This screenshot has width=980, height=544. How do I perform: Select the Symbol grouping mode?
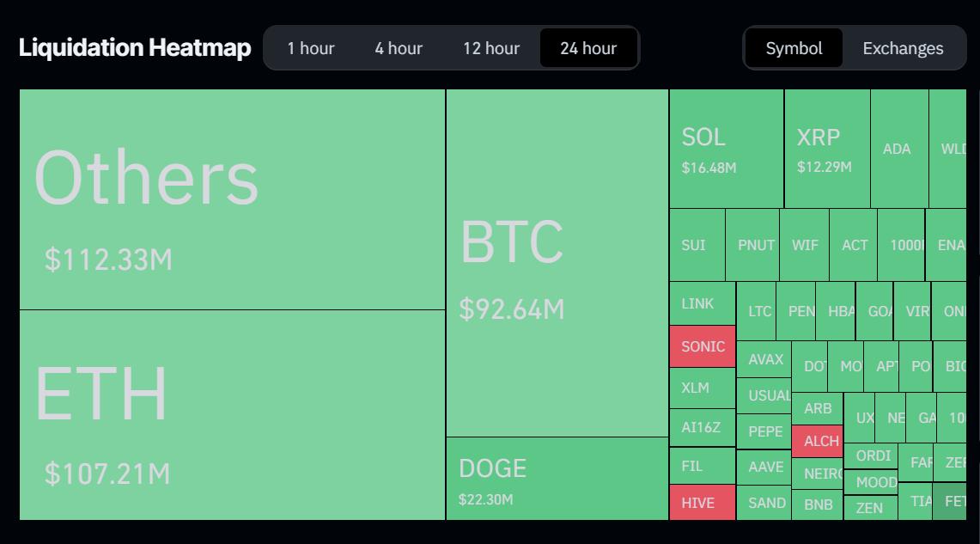pos(794,48)
